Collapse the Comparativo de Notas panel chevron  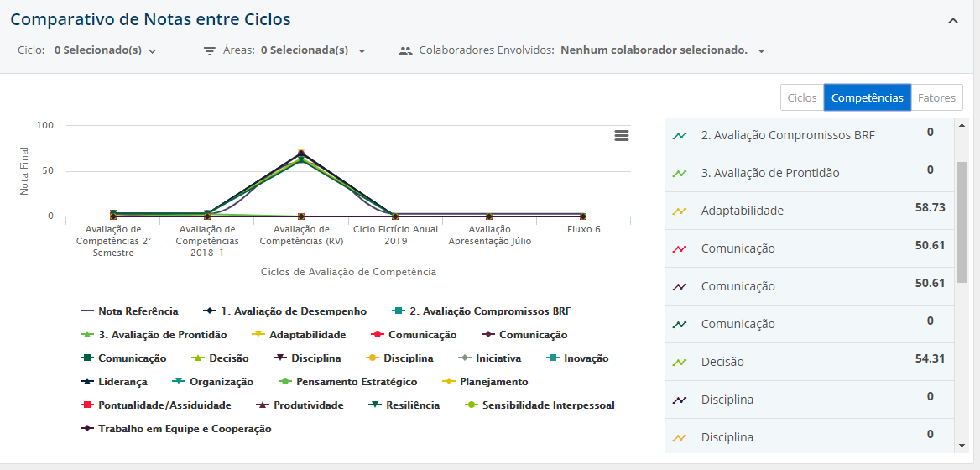pyautogui.click(x=952, y=21)
